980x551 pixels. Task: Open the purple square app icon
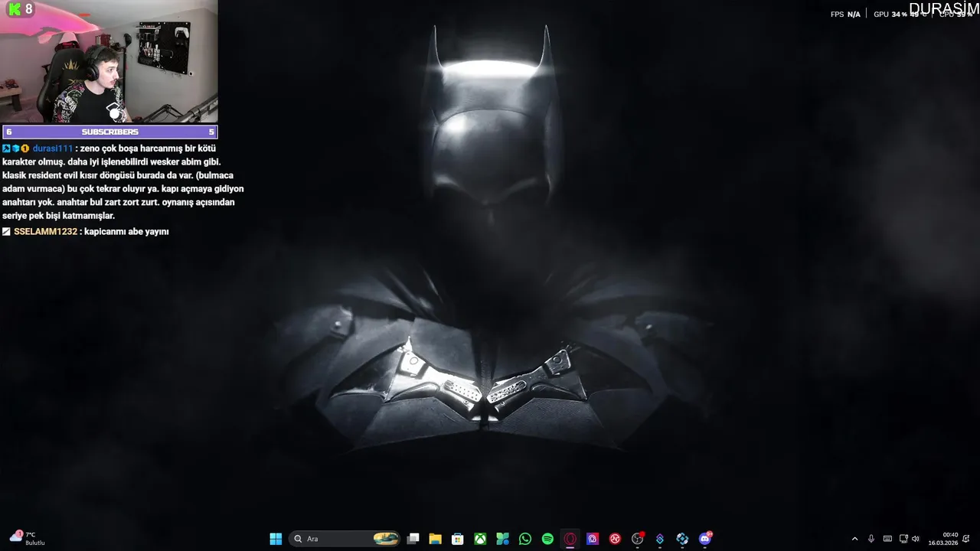[x=592, y=539]
